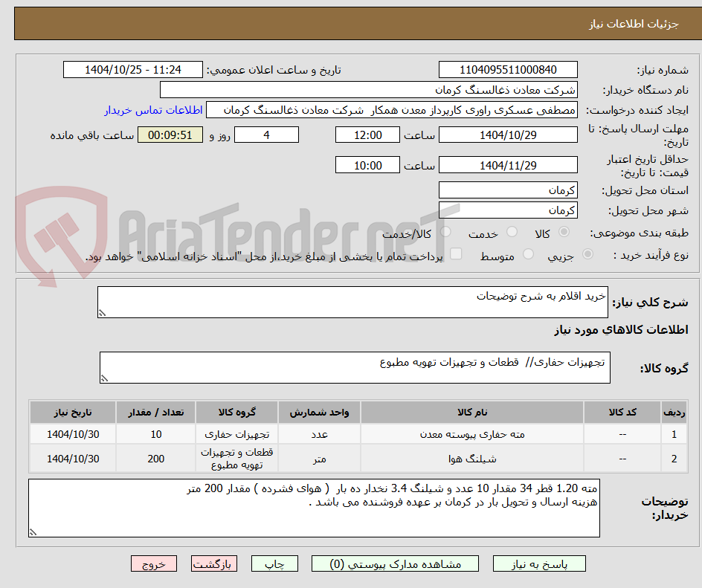Image resolution: width=702 pixels, height=588 pixels.
Task: Click the row 2 date 1404/10/30
Action: tap(73, 459)
